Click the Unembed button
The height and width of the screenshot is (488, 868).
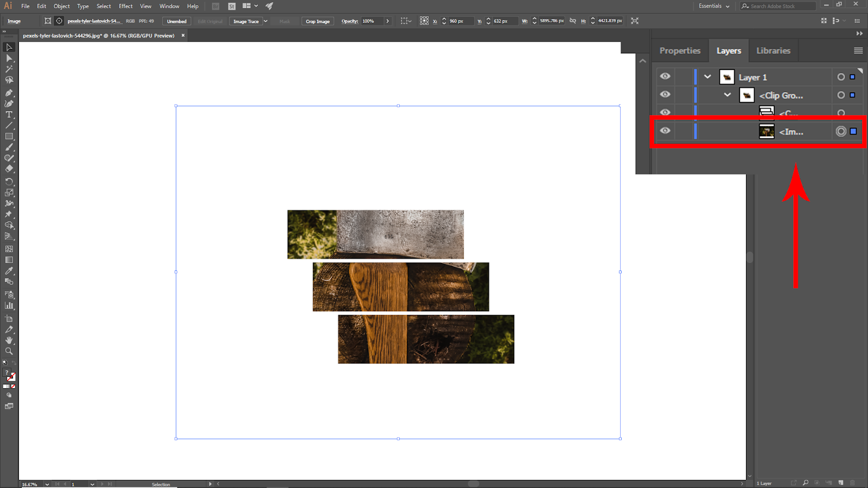coord(177,21)
